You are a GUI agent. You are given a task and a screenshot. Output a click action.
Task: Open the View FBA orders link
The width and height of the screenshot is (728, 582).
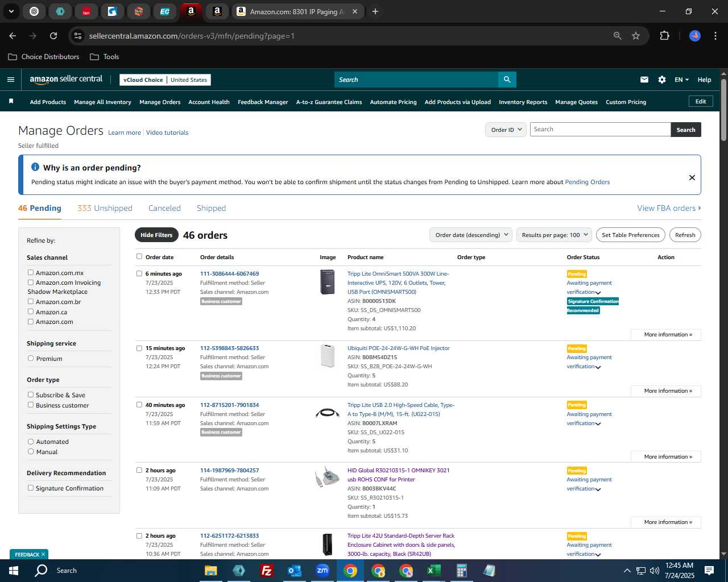pyautogui.click(x=669, y=208)
